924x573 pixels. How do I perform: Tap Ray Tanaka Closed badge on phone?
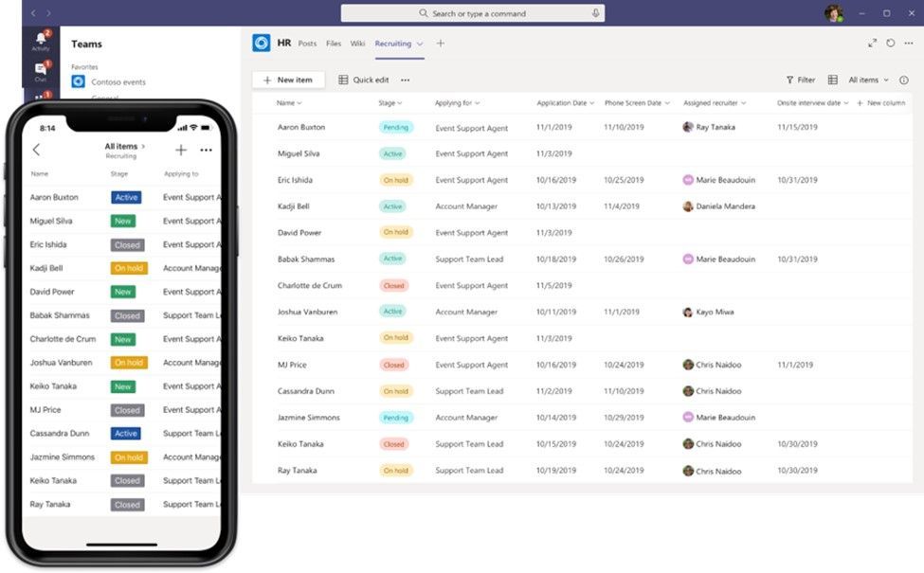(127, 505)
